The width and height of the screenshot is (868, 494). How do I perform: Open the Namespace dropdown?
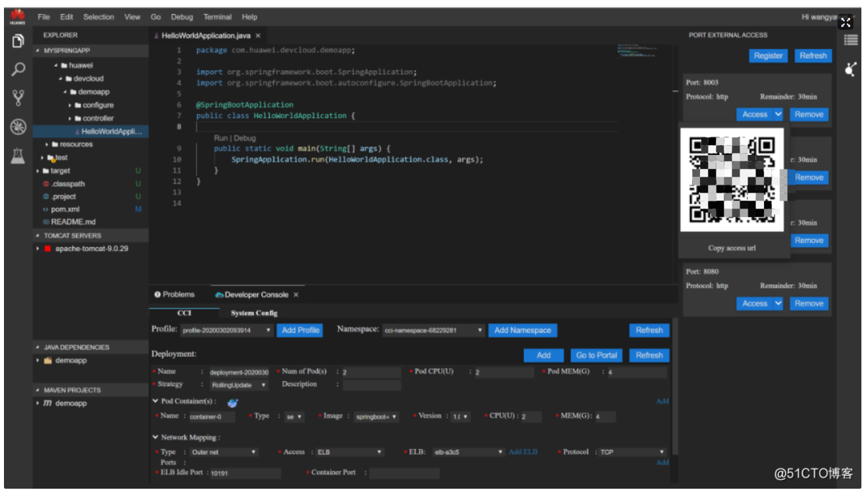click(x=434, y=330)
